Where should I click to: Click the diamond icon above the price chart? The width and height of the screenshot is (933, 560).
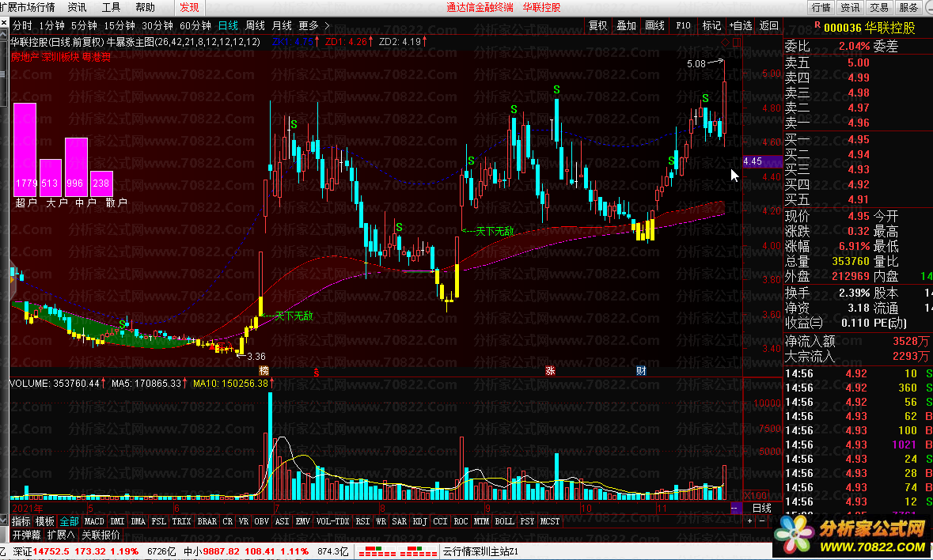pyautogui.click(x=725, y=43)
